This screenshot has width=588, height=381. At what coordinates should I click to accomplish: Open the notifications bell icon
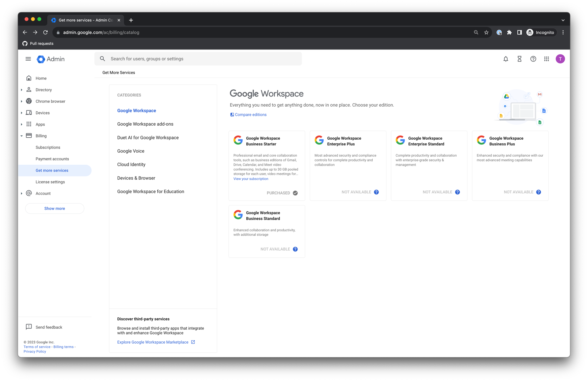[x=506, y=59]
